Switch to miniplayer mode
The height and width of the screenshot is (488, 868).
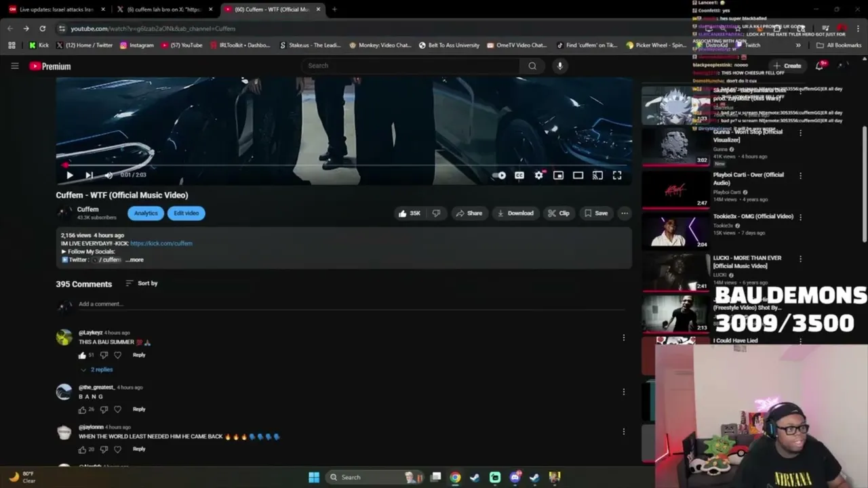(x=558, y=175)
